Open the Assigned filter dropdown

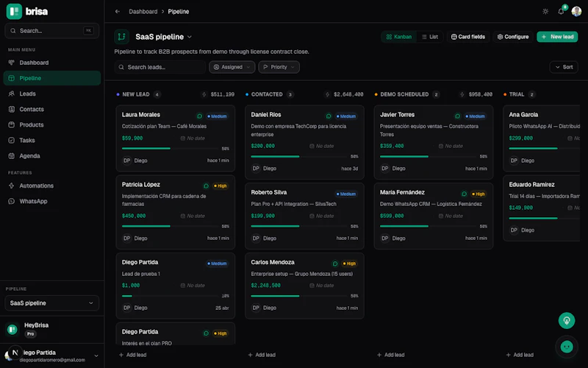click(x=232, y=67)
